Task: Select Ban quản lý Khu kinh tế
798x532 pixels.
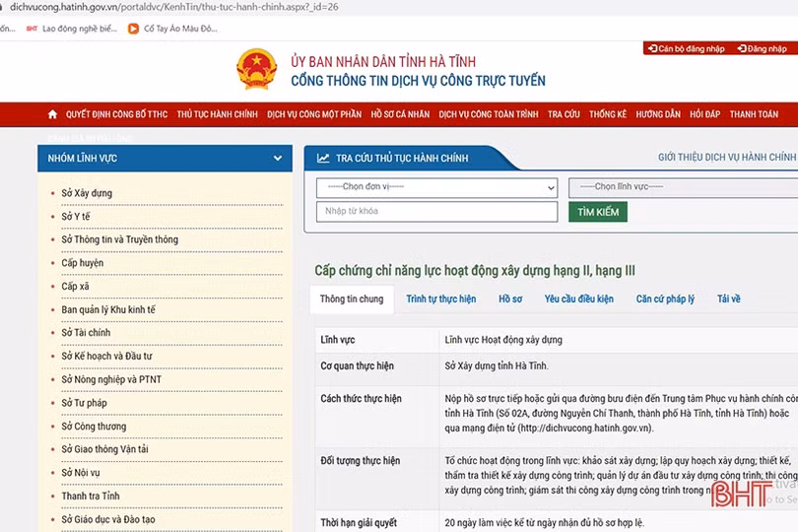Action: pos(108,310)
